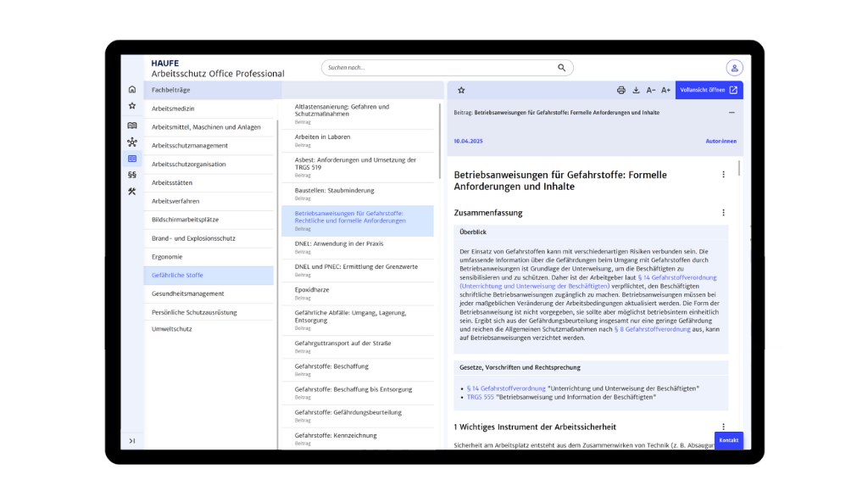Open the article options kebab menu
Viewport: 868px width, 497px height.
coord(723,174)
